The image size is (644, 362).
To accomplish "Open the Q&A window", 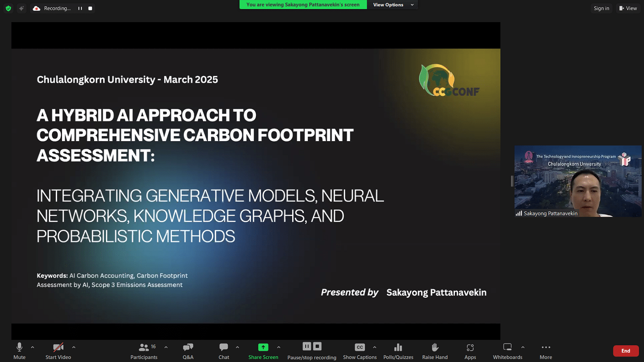I will (188, 348).
